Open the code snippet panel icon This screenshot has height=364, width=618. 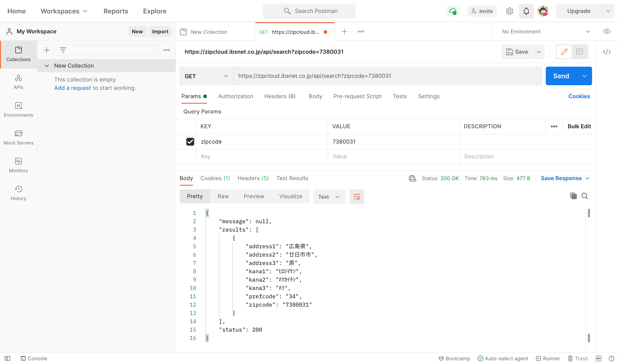[607, 52]
